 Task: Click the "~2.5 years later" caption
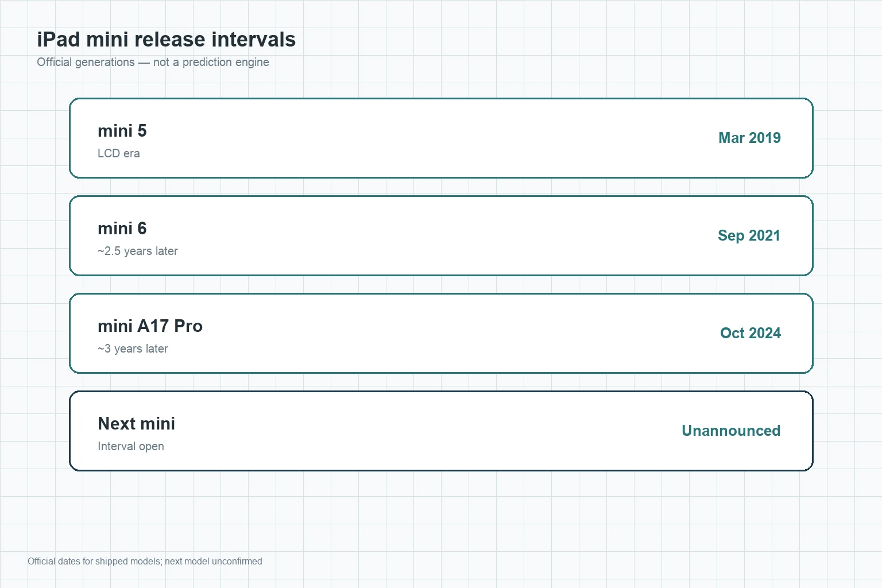(138, 251)
